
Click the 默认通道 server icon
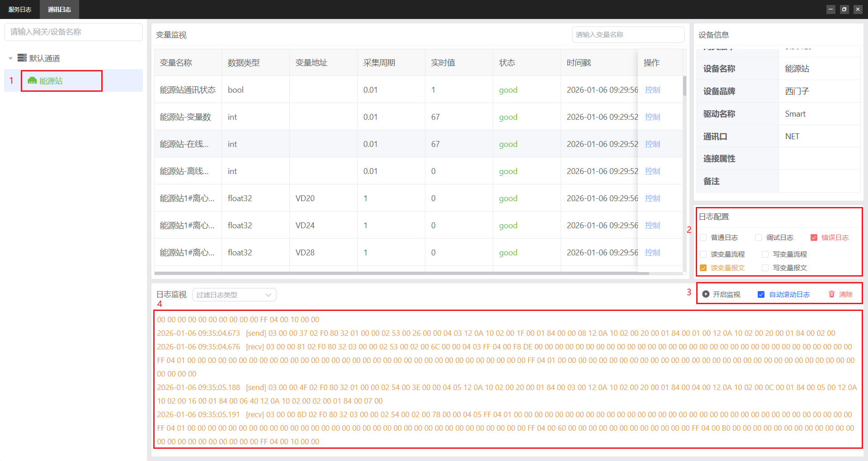(x=22, y=58)
